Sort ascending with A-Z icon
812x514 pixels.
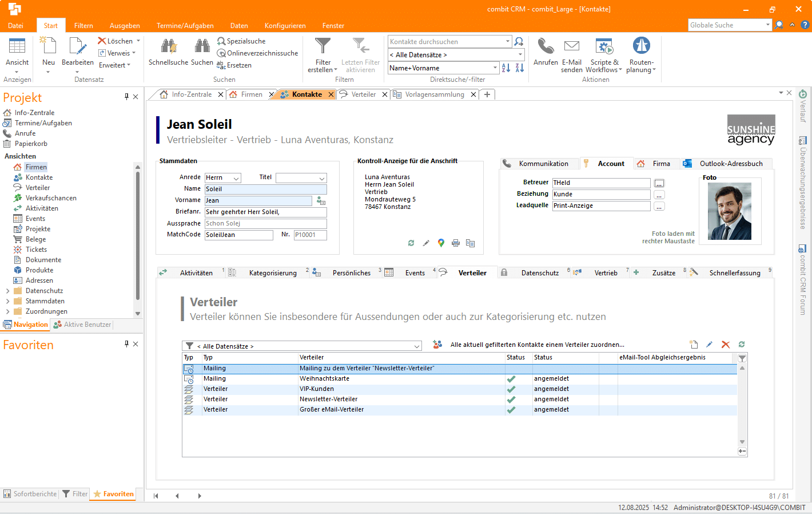pos(506,68)
